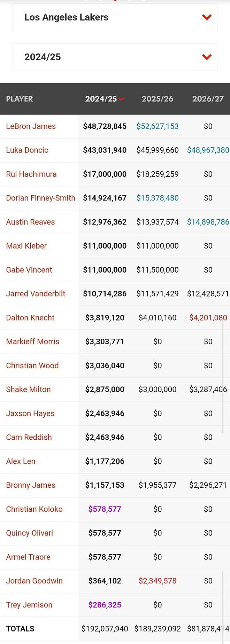Click the red chevron beside Los Angeles Lakers
This screenshot has height=644, width=230.
coord(207,17)
